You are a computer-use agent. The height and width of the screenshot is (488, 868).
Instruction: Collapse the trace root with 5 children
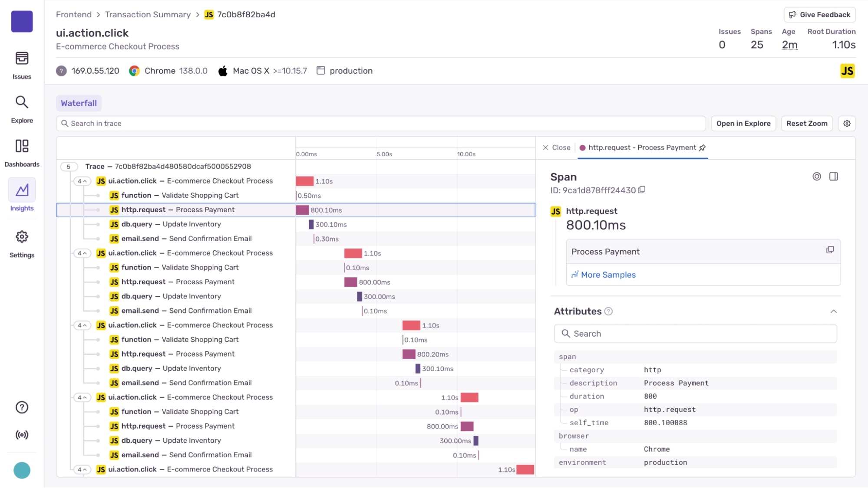pyautogui.click(x=69, y=167)
